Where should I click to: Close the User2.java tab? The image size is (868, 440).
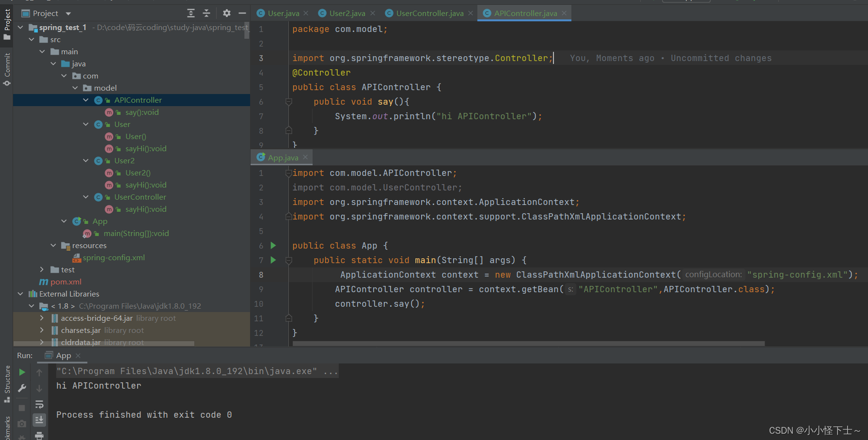[x=373, y=13]
